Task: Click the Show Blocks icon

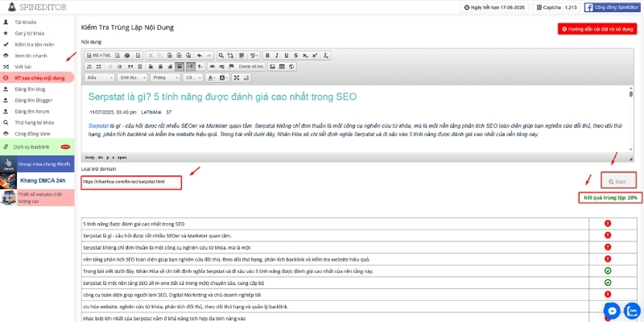Action: (246, 77)
